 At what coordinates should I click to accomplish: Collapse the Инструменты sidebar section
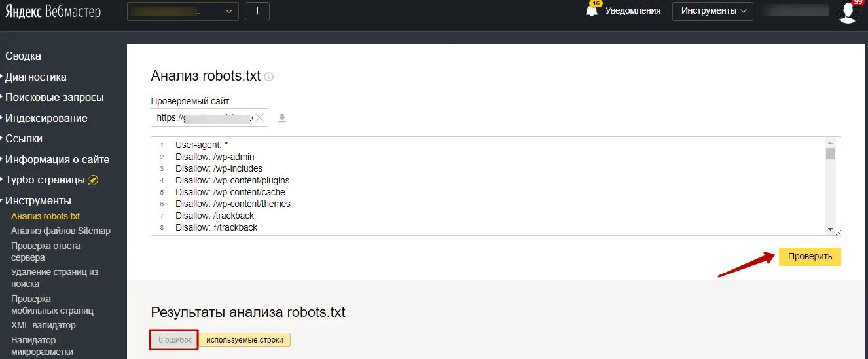point(38,201)
